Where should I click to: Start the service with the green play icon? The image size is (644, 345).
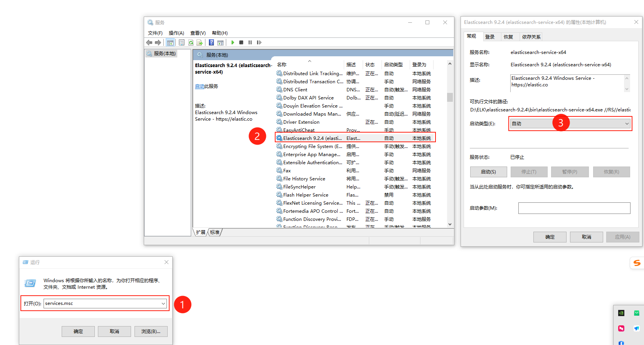tap(232, 42)
